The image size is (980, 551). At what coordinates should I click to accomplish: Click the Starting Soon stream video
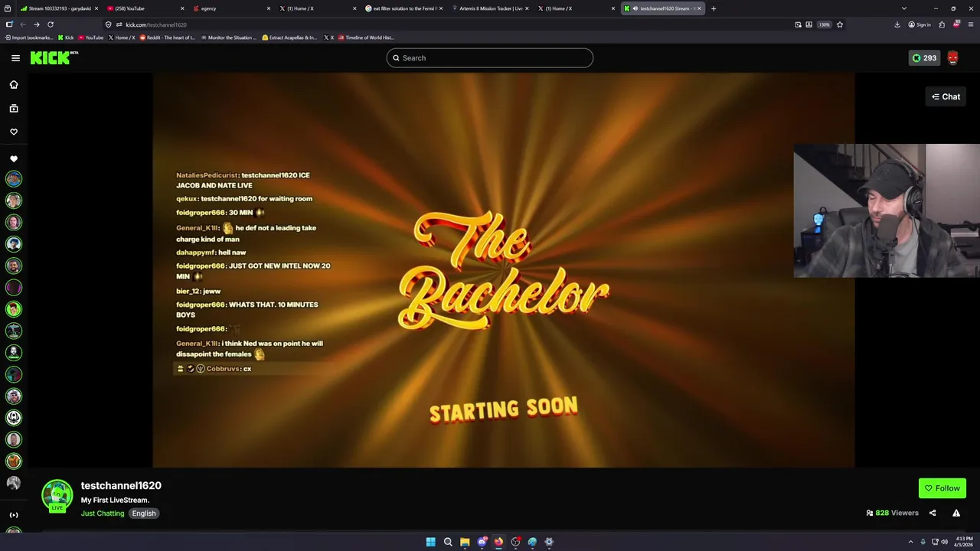(504, 269)
